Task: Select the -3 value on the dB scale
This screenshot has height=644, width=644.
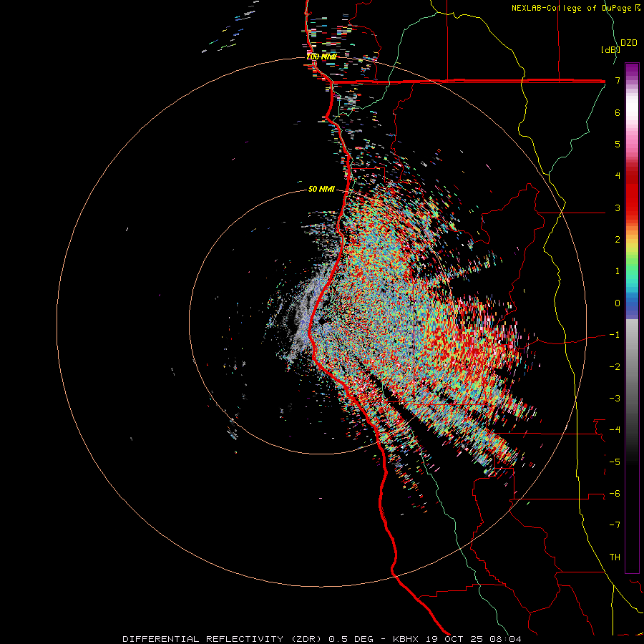Action: (615, 399)
